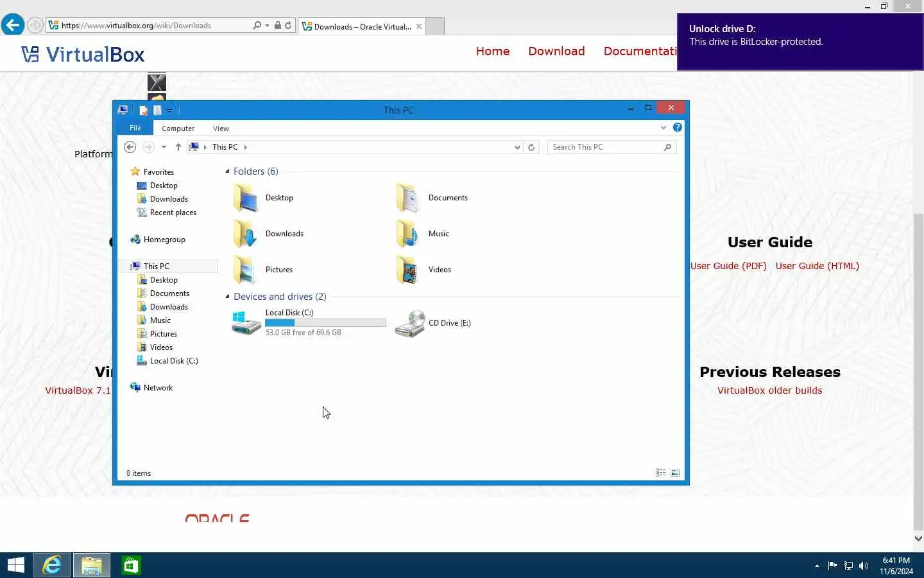The height and width of the screenshot is (578, 924).
Task: Click the VirtualBox logo on webpage
Action: pyautogui.click(x=83, y=55)
